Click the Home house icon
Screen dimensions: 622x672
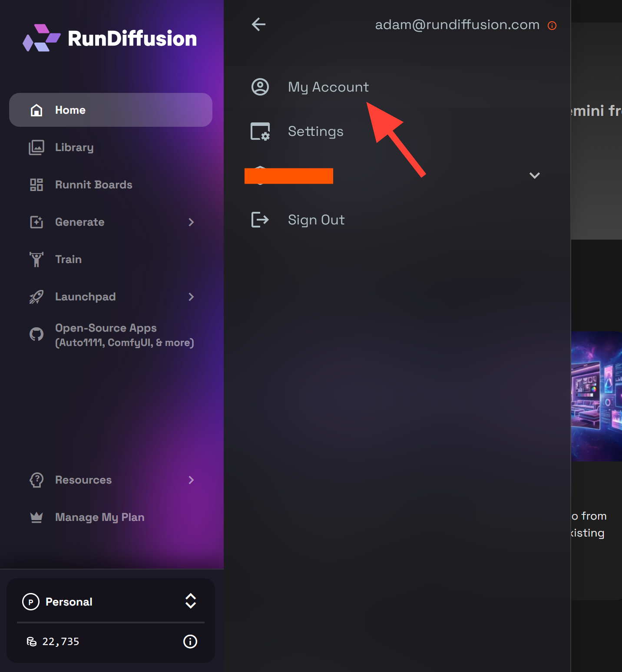[36, 110]
